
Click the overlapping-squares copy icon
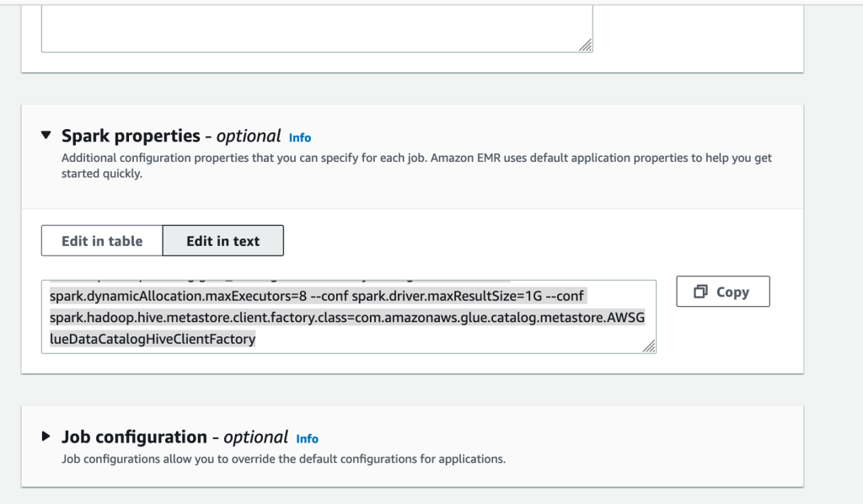click(x=700, y=292)
